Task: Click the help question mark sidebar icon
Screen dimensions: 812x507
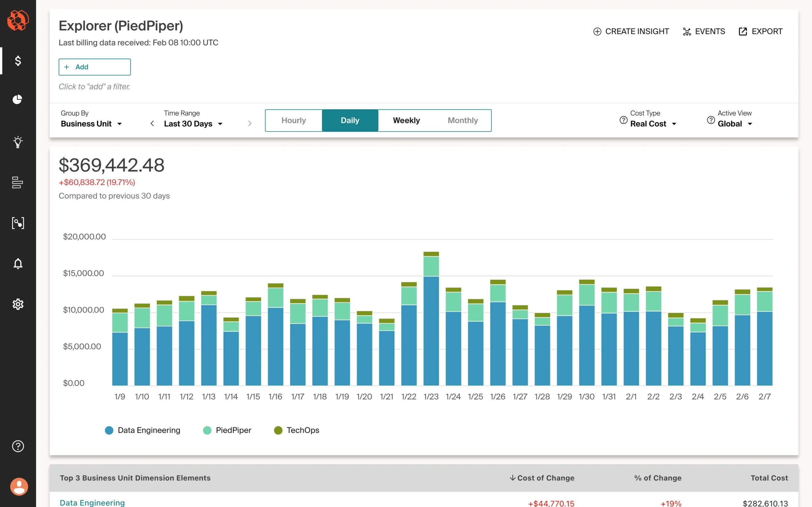Action: (x=18, y=446)
